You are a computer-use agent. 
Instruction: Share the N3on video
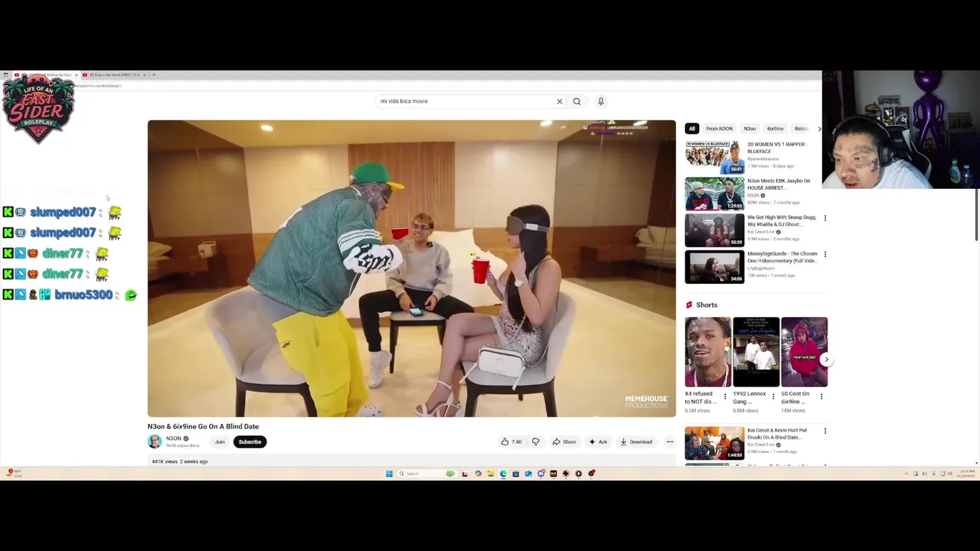pos(564,442)
